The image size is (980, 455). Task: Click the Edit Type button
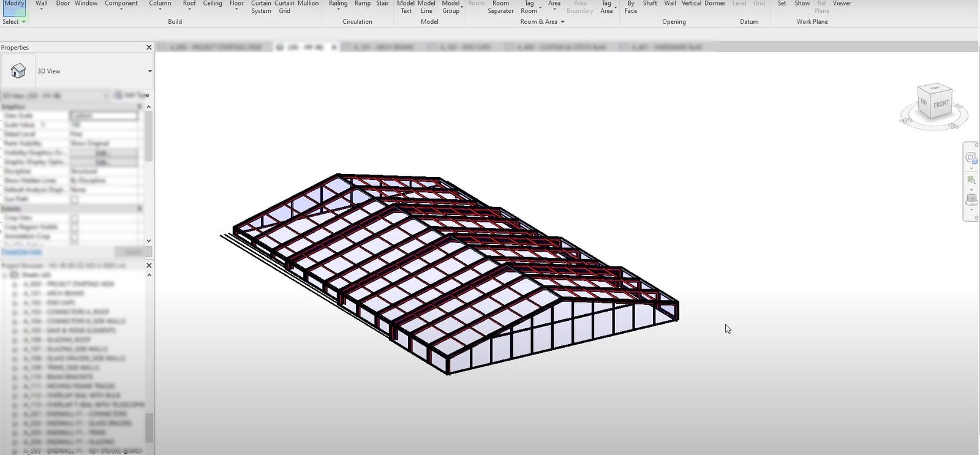131,95
